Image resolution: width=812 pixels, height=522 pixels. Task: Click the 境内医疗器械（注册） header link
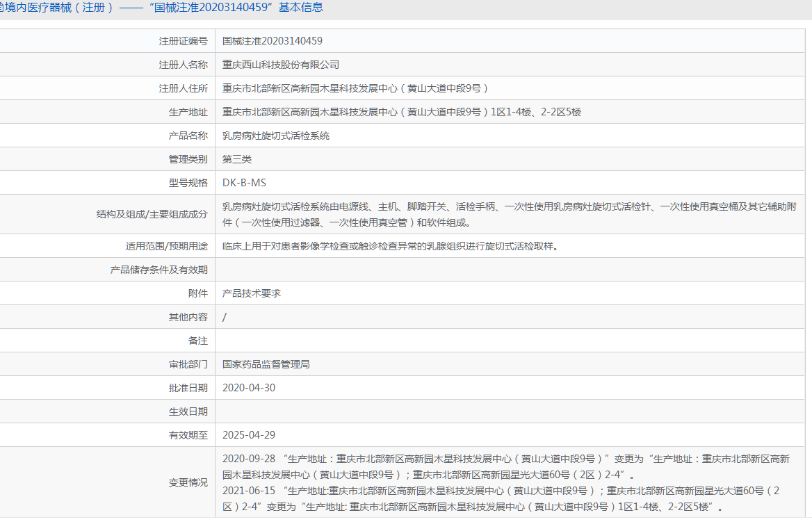point(57,8)
